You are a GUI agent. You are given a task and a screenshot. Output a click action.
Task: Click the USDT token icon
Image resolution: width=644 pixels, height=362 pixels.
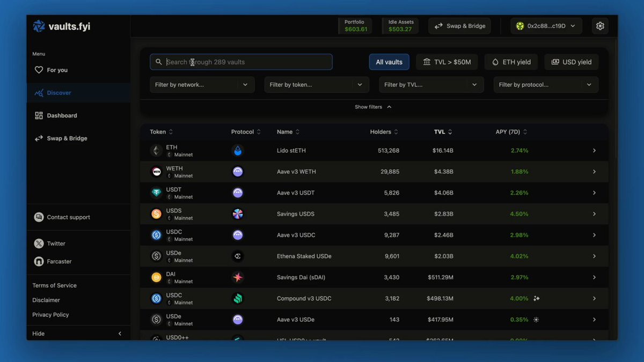point(156,193)
